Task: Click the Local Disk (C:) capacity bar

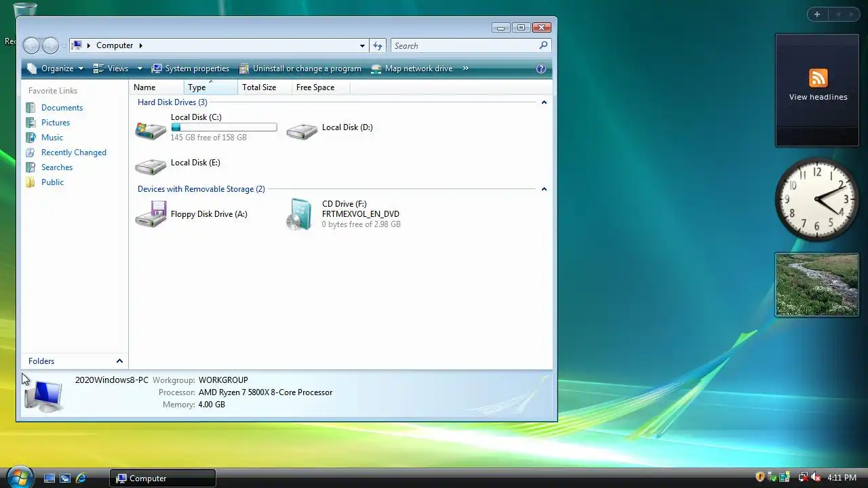Action: pyautogui.click(x=224, y=127)
